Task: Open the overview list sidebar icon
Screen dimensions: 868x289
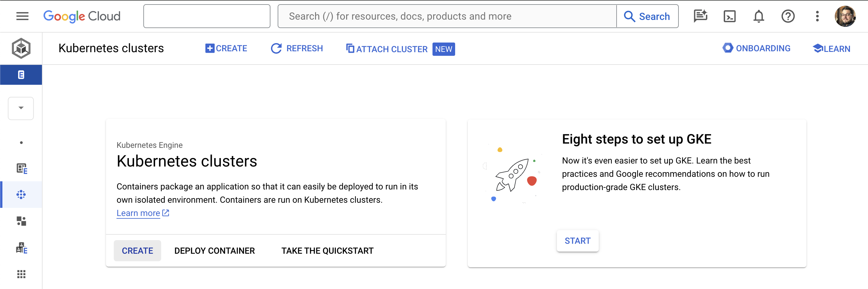Action: (x=21, y=168)
